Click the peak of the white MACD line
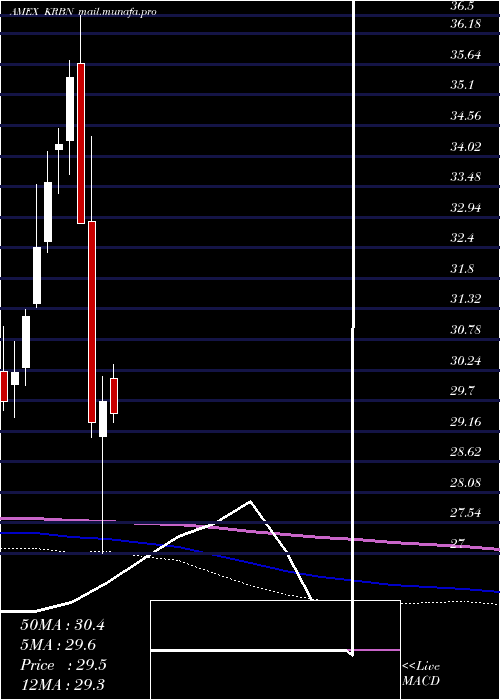This screenshot has height=700, width=500. pyautogui.click(x=250, y=501)
